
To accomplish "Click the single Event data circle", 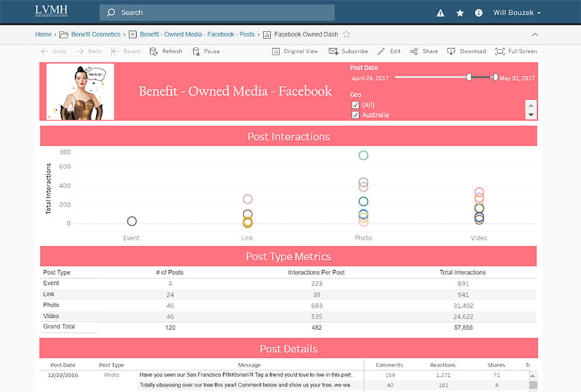I will (132, 221).
